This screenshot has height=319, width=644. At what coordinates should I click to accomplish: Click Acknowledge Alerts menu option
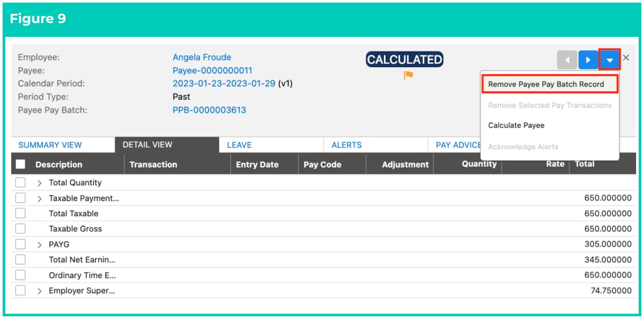pyautogui.click(x=523, y=147)
